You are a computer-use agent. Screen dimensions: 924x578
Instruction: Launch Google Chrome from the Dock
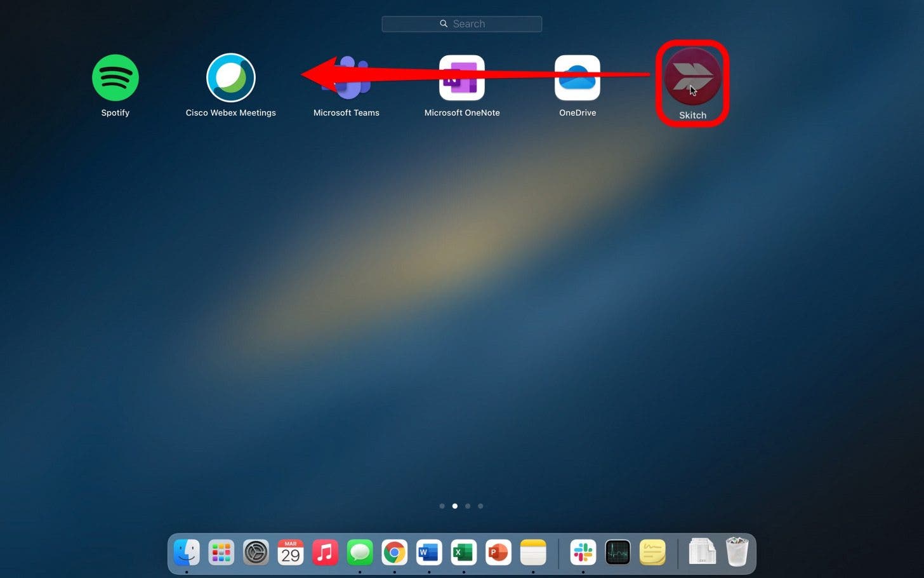pos(394,552)
